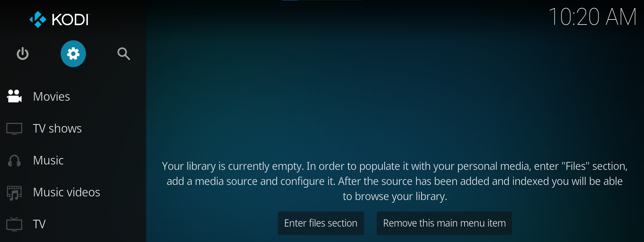Viewport: 644px width, 242px height.
Task: Click the TV shows monitor icon
Action: [x=14, y=129]
